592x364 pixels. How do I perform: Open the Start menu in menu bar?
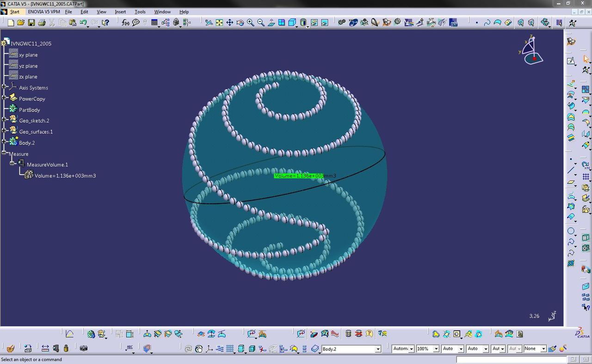coord(15,12)
